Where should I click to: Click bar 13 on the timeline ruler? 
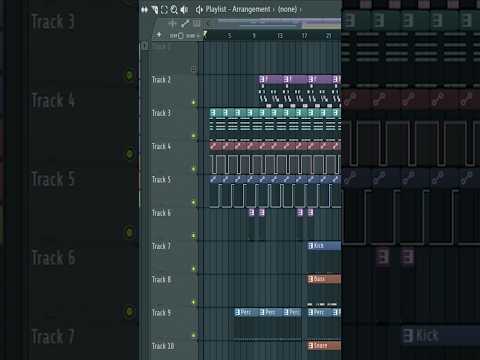pyautogui.click(x=279, y=35)
